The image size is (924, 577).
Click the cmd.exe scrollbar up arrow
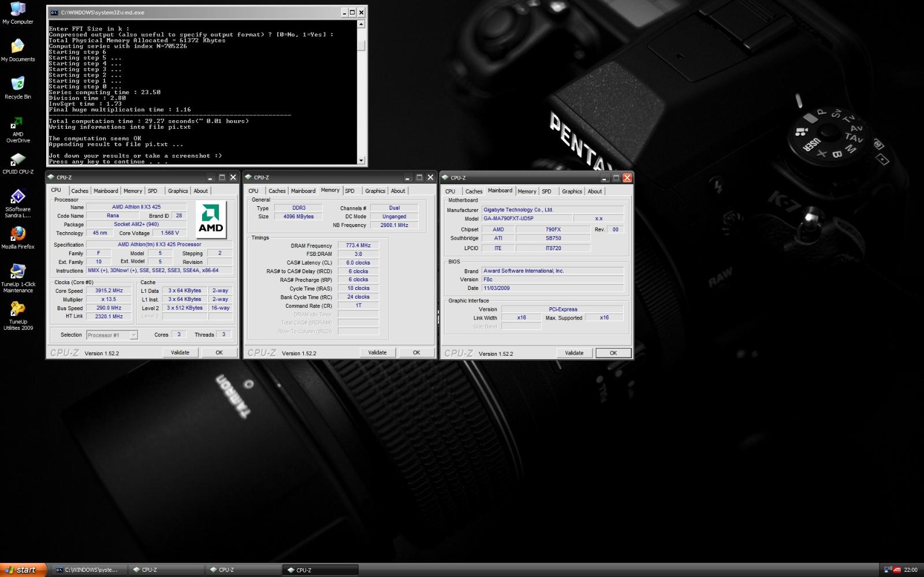tap(362, 24)
